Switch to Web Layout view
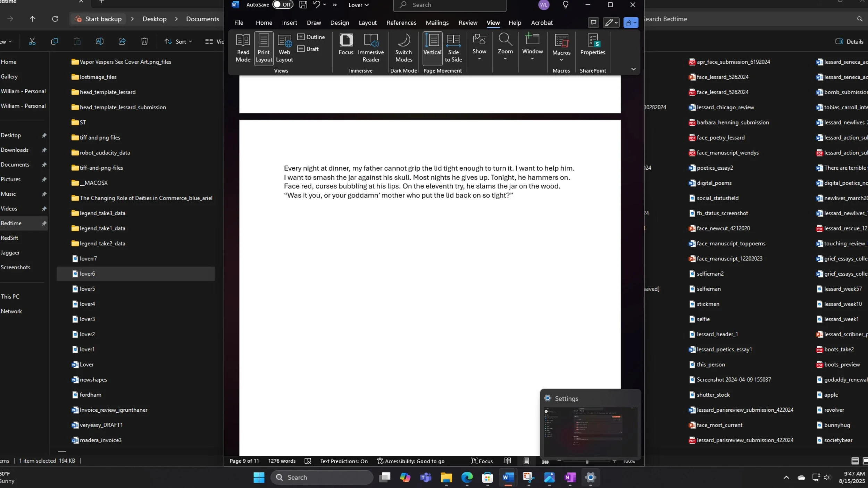 (284, 48)
